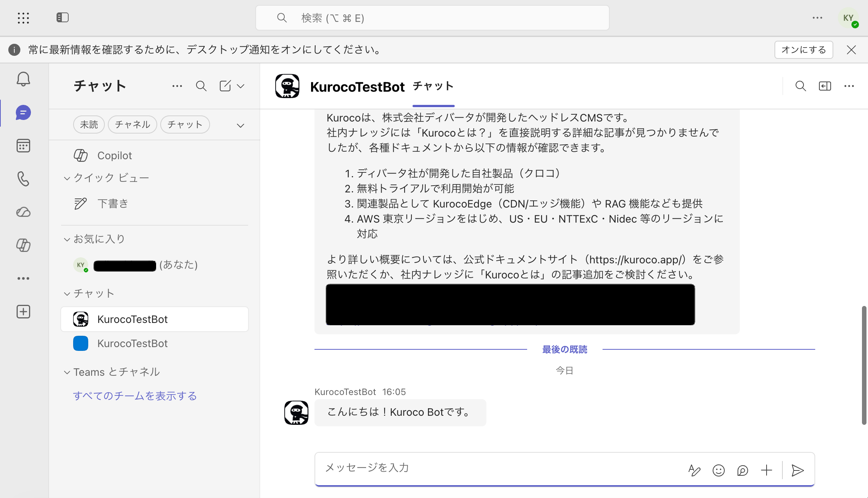The width and height of the screenshot is (868, 498).
Task: Show more apps ellipsis in rail
Action: (x=23, y=278)
